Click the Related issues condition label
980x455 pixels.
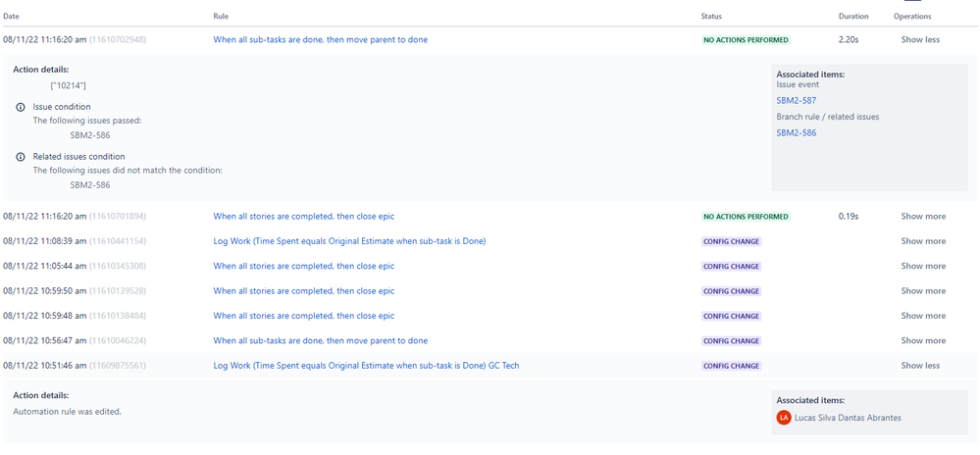(78, 157)
